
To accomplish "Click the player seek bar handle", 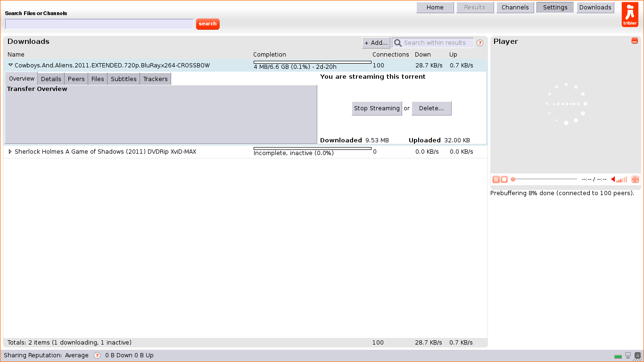I will tap(513, 179).
